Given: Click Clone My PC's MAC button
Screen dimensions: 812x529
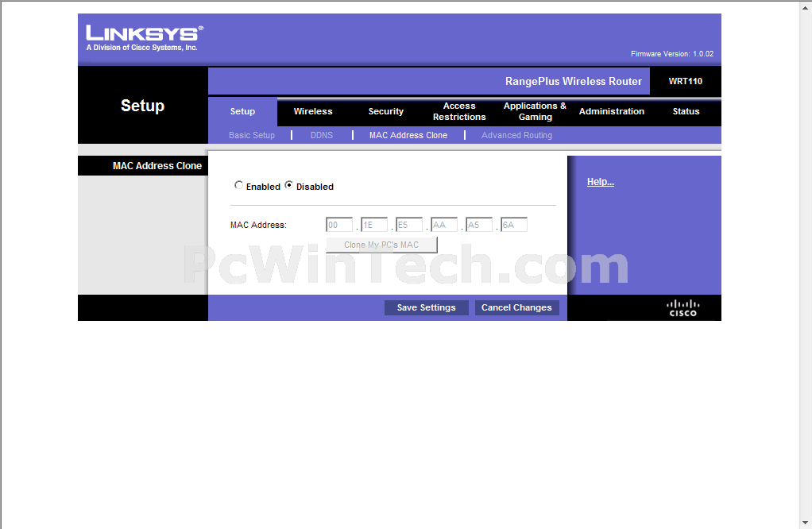Looking at the screenshot, I should [381, 245].
